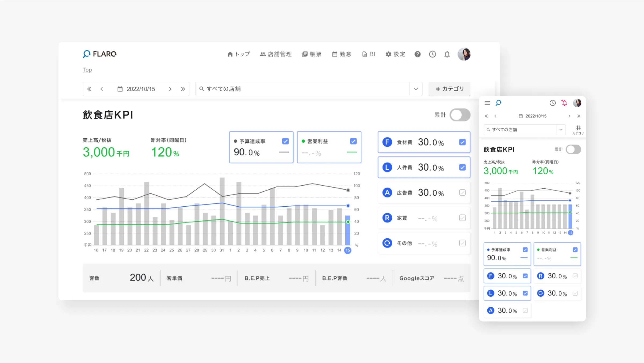644x363 pixels.
Task: Enable the 広告費 checkbox
Action: (462, 192)
